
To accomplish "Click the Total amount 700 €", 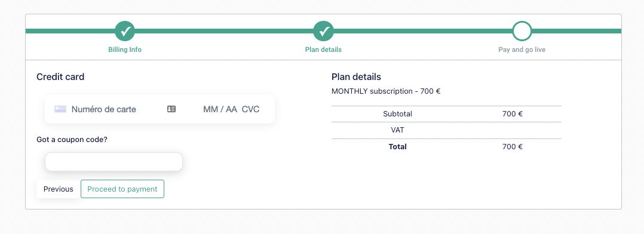I will 512,147.
